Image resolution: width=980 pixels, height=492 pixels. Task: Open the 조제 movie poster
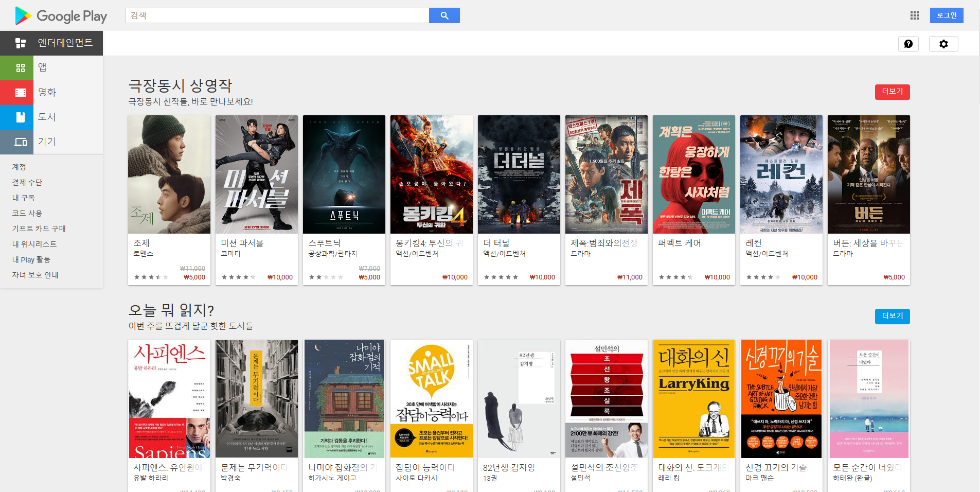pos(169,174)
